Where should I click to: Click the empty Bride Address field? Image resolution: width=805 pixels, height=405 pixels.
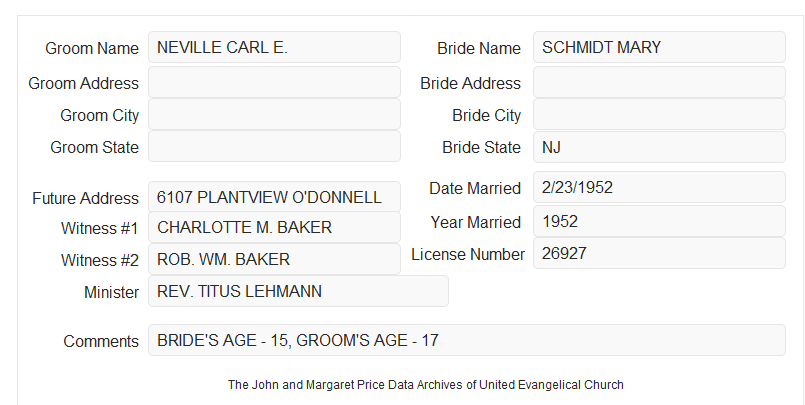tap(659, 82)
